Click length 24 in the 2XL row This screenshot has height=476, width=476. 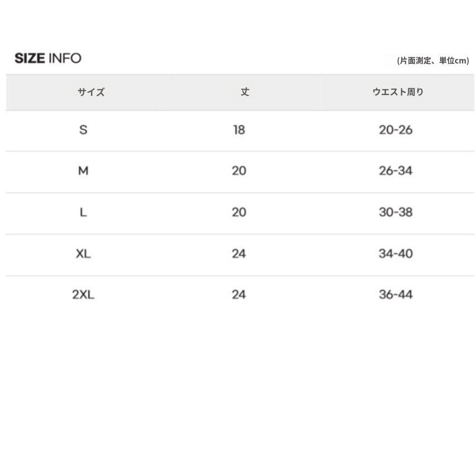coord(239,295)
